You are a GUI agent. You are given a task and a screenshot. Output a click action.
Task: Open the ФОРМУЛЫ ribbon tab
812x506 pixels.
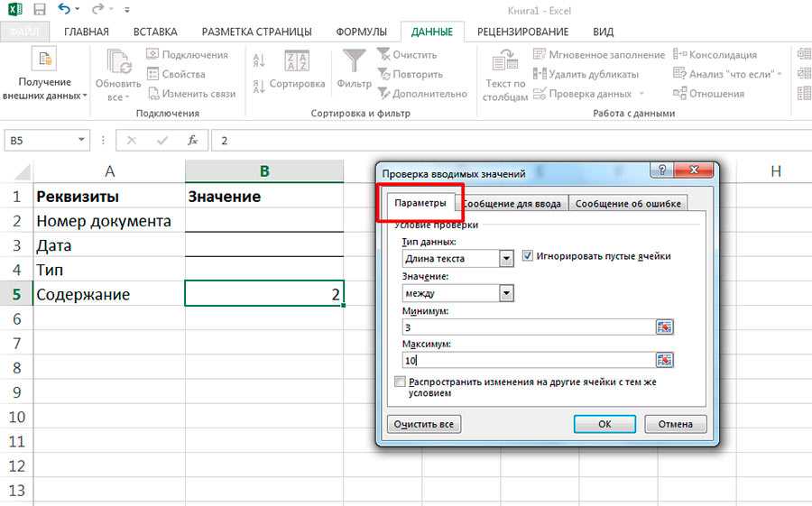(x=361, y=32)
